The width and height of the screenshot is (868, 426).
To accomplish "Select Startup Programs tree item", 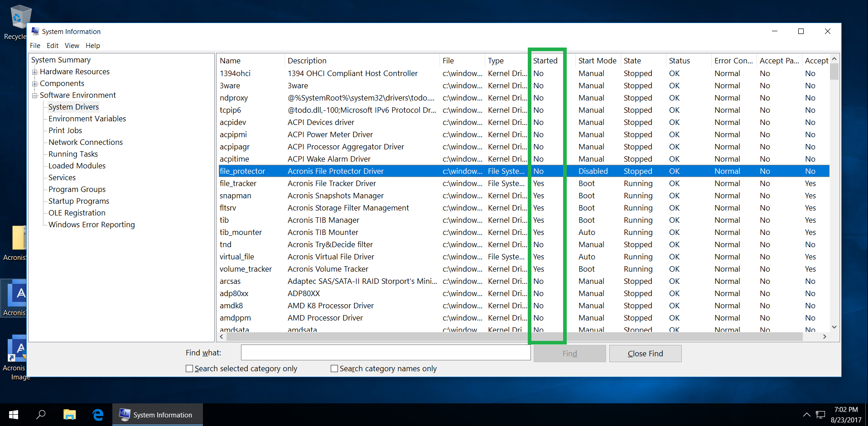I will (79, 201).
